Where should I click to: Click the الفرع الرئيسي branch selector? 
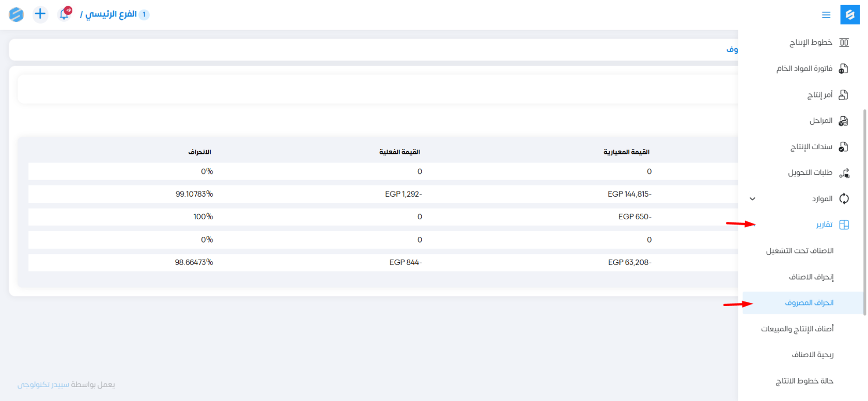pos(111,14)
